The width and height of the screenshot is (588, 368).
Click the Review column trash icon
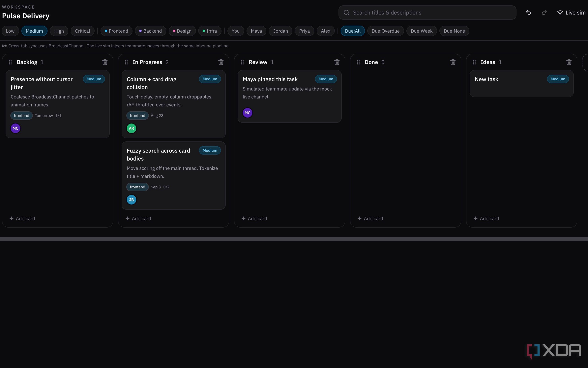pos(337,62)
